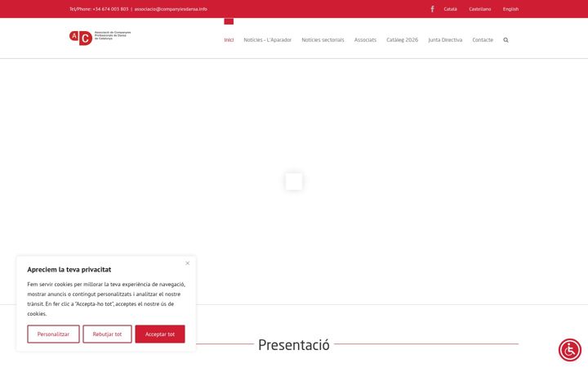
Task: Click the Personalitzar cookies button
Action: [53, 334]
